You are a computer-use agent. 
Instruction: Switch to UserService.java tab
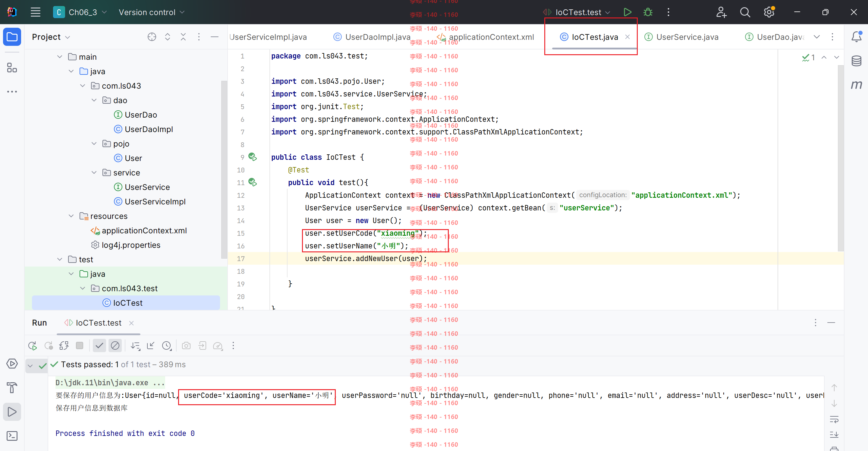681,37
